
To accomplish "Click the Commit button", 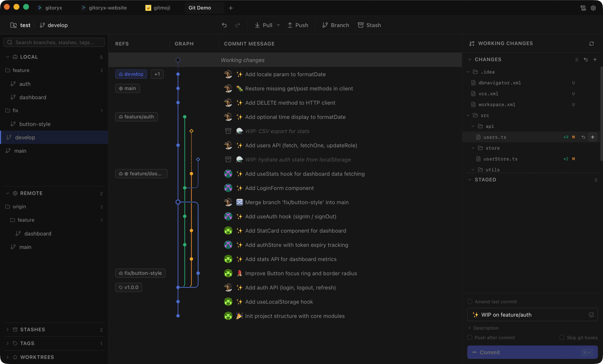I will (x=532, y=352).
